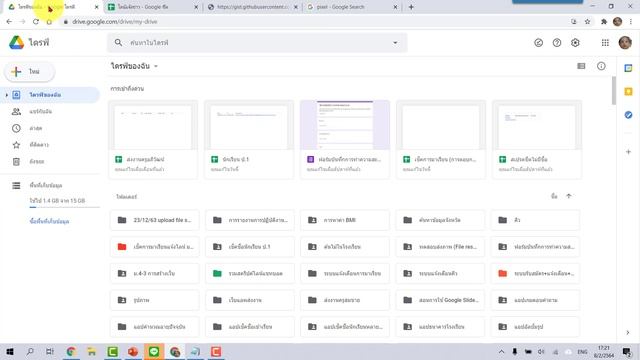Image resolution: width=640 pixels, height=360 pixels.
Task: Reverse the sort direction arrow
Action: click(x=569, y=196)
